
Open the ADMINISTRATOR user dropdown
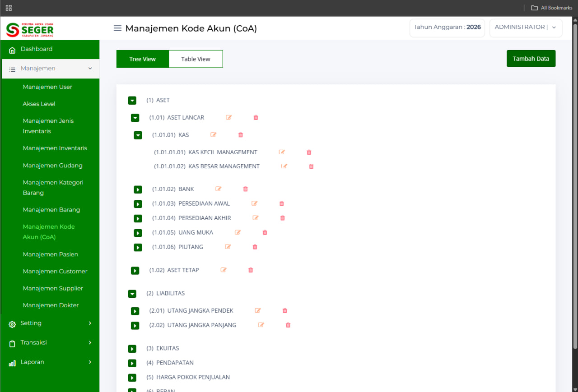(x=526, y=28)
